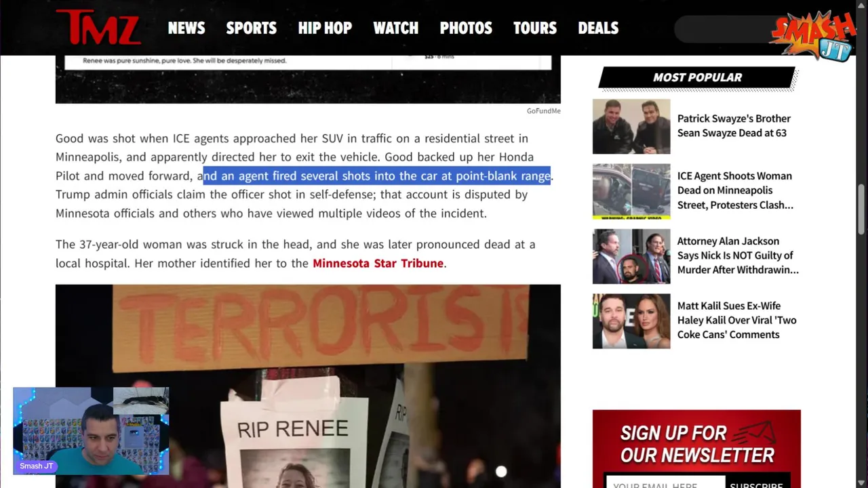The width and height of the screenshot is (868, 488).
Task: Open the WATCH menu
Action: tap(396, 28)
